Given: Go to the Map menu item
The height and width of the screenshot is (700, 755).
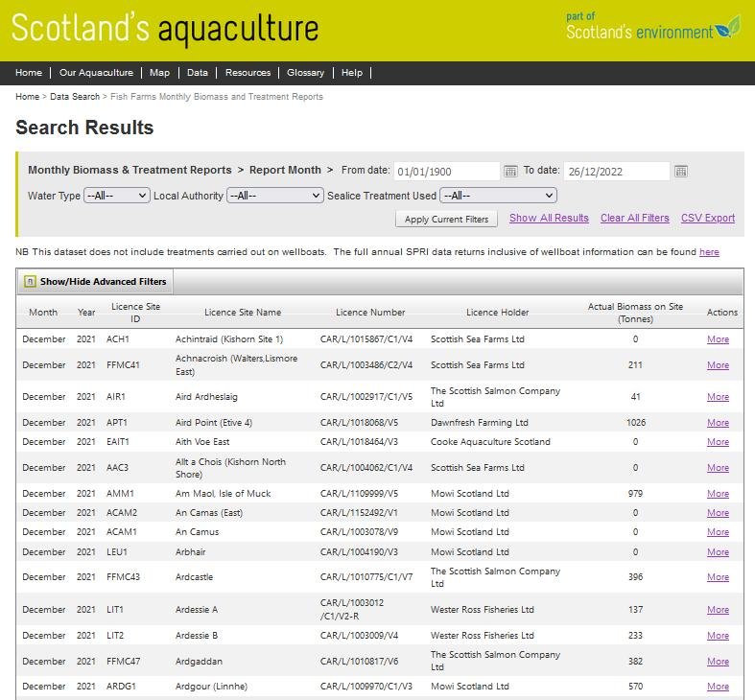Looking at the screenshot, I should click(x=159, y=73).
